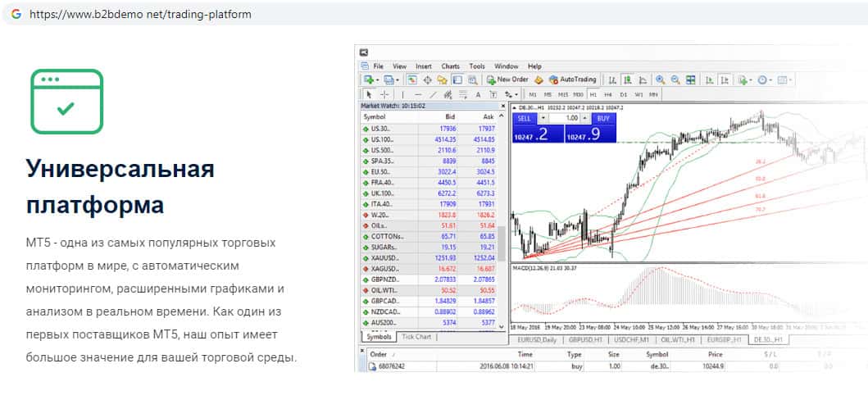
Task: Toggle the AutoTrading button
Action: point(573,80)
